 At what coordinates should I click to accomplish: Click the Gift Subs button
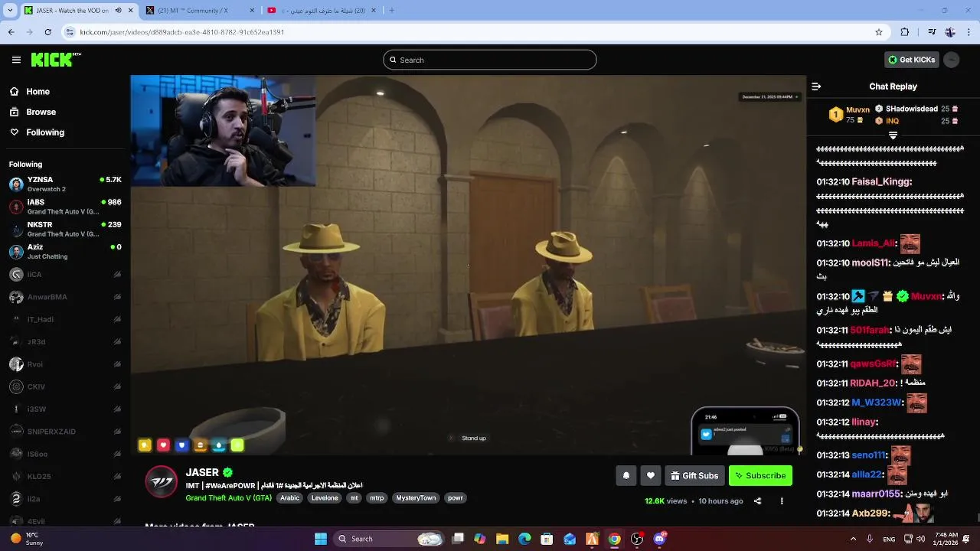pos(695,475)
